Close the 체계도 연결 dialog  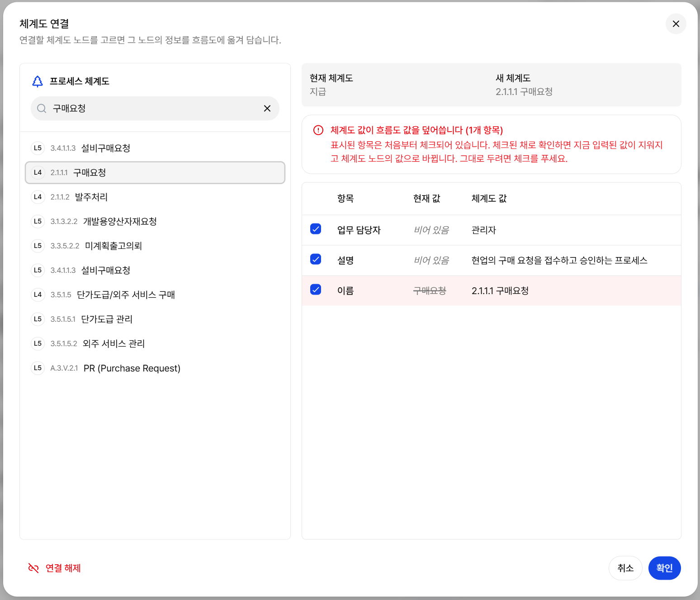676,24
